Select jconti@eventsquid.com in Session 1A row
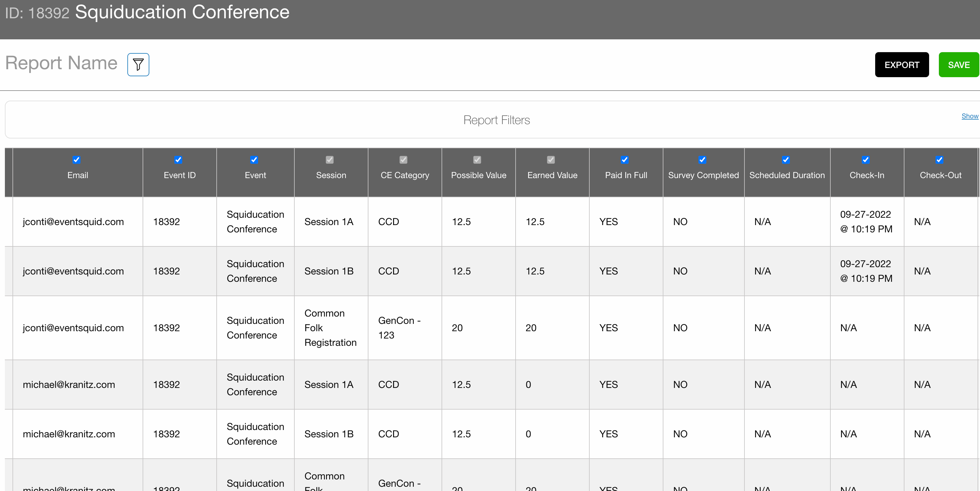980x491 pixels. click(x=73, y=222)
